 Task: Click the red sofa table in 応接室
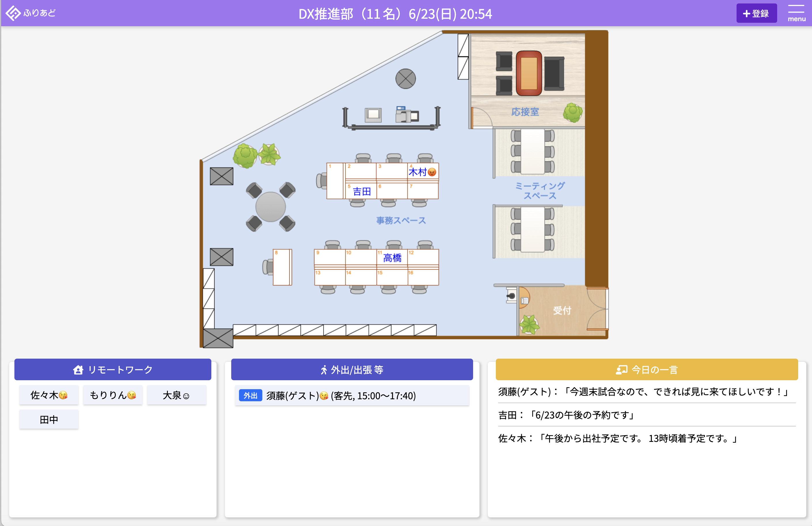click(529, 73)
